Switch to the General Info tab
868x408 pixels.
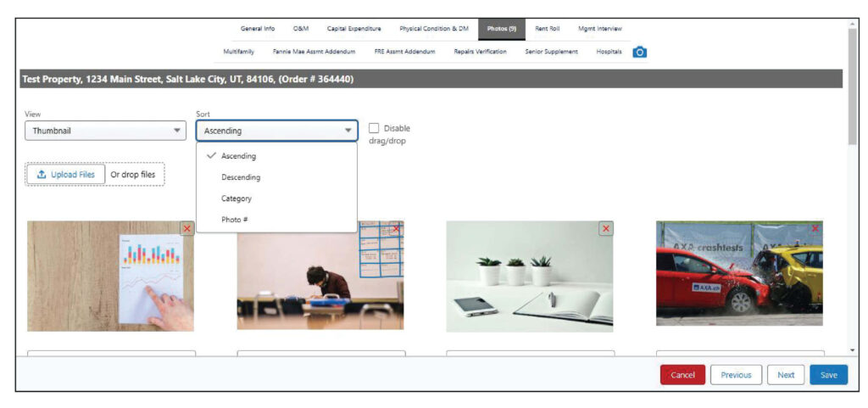(x=258, y=29)
